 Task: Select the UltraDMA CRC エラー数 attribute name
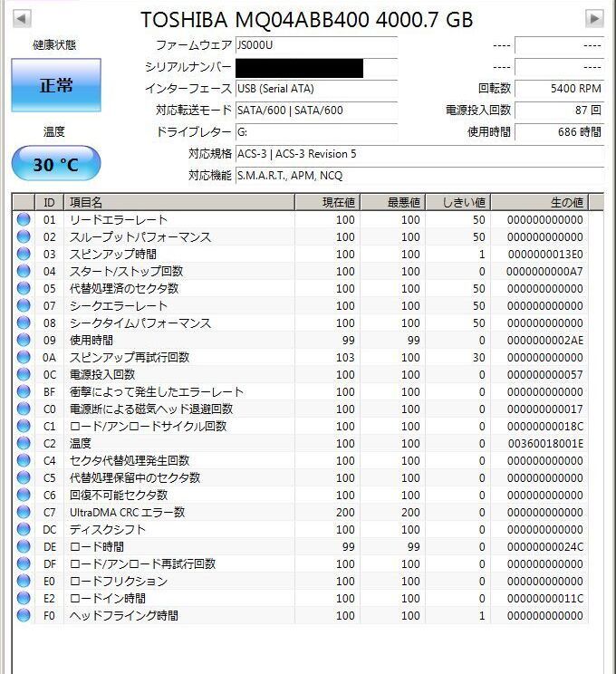[x=127, y=512]
